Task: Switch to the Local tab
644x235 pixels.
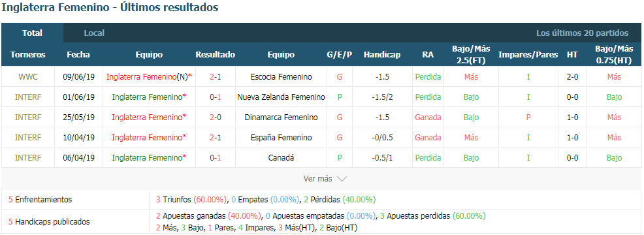Action: click(x=94, y=33)
